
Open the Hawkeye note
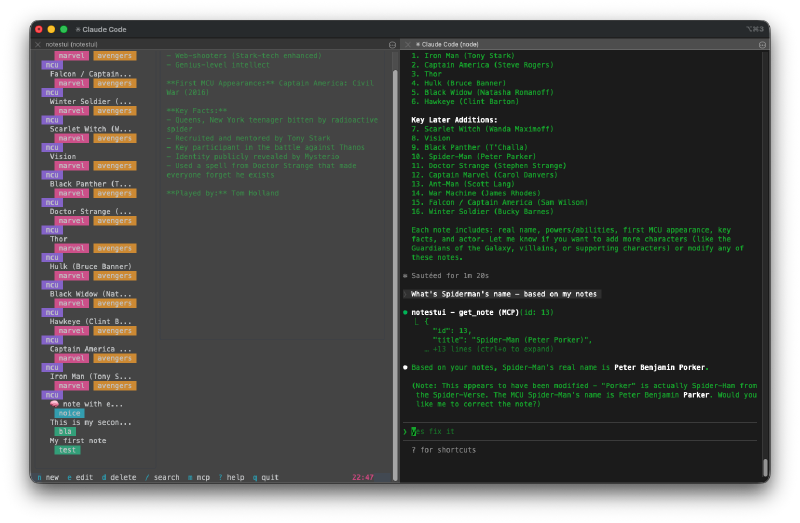(x=90, y=322)
